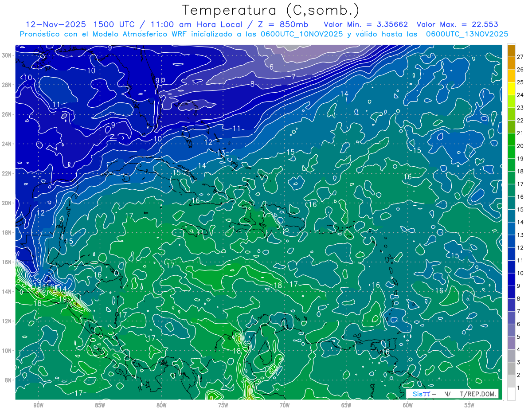
Task: Click the "16N" latitude axis label
Action: [7, 262]
